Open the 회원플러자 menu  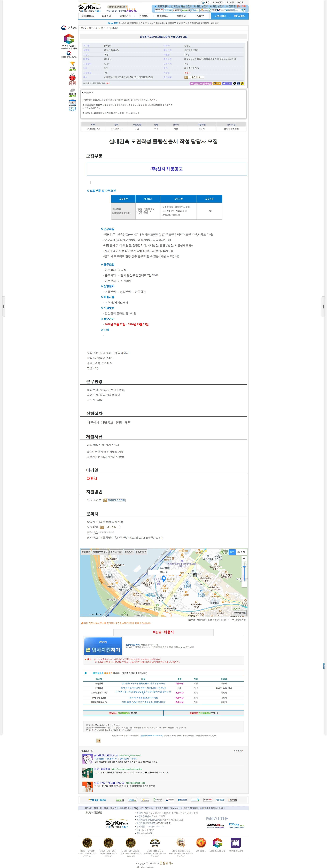pyautogui.click(x=163, y=16)
